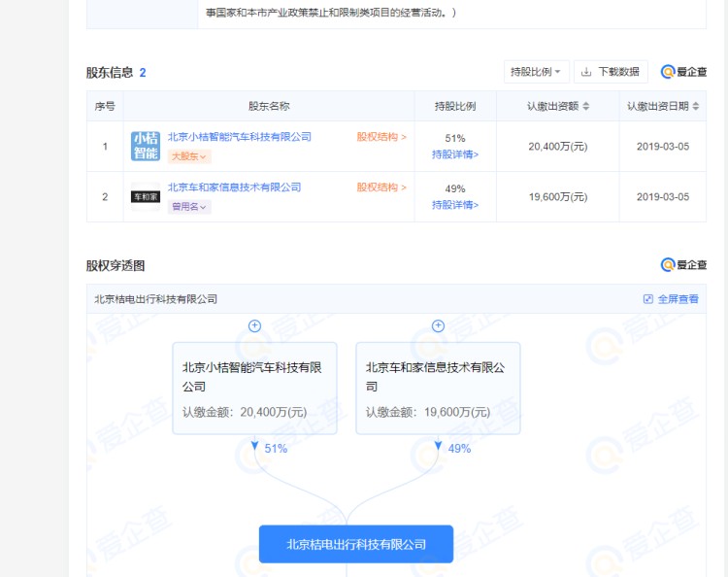Viewport: 728px width, 577px height.
Task: Click the 20,400万(元) table cell
Action: (x=557, y=147)
